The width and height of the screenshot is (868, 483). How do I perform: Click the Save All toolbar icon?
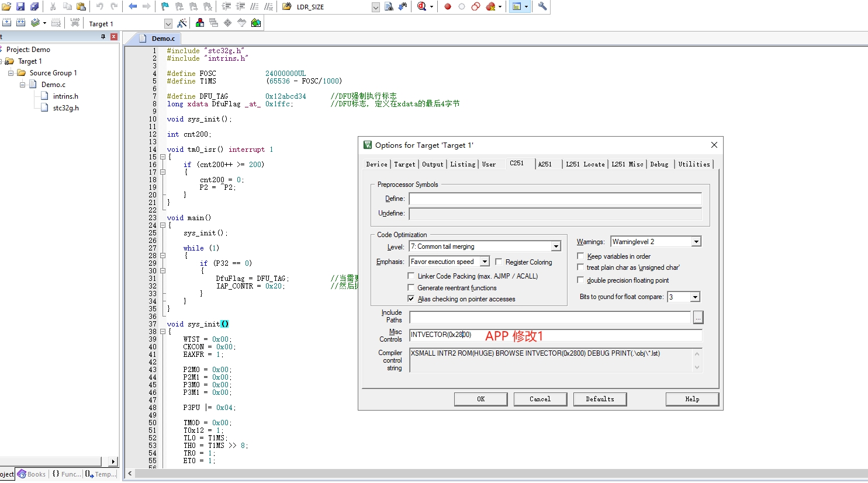(x=34, y=6)
